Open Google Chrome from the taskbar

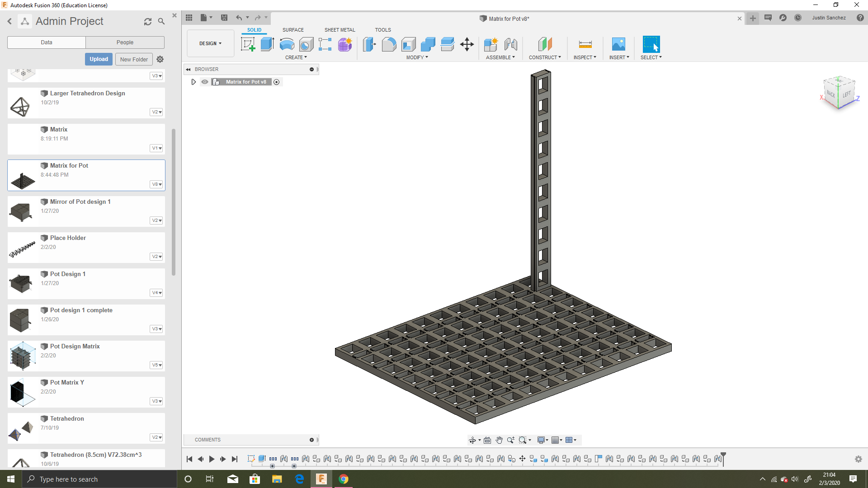[344, 479]
